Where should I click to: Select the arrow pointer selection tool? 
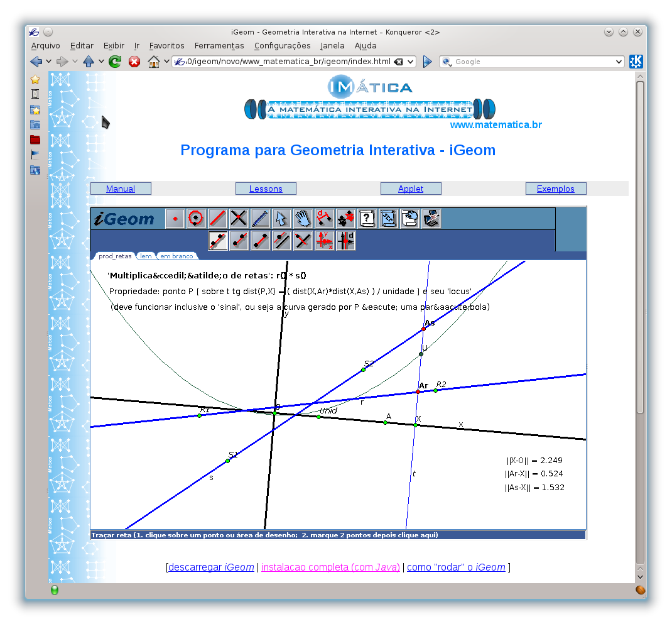(x=281, y=219)
